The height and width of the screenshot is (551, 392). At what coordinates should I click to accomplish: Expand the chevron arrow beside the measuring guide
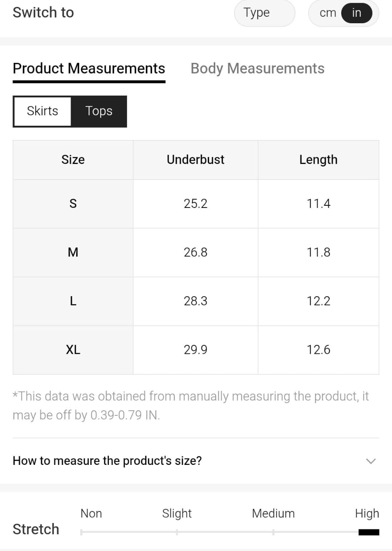(x=370, y=461)
